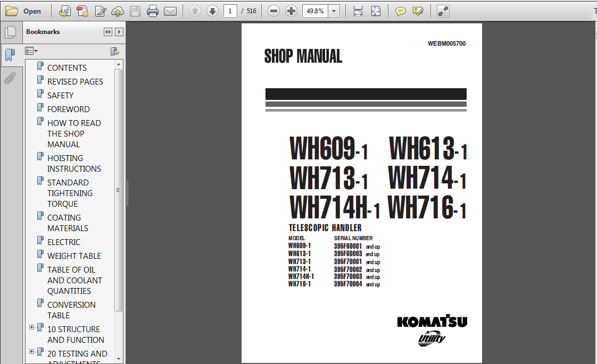
Task: Zoom in with plus button
Action: coord(291,11)
